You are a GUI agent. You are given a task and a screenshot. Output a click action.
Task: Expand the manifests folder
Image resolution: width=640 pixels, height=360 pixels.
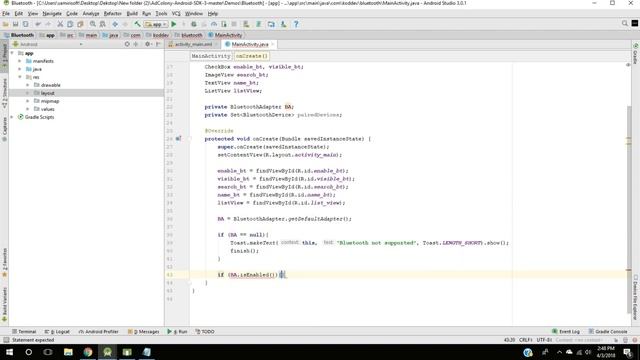pyautogui.click(x=20, y=61)
